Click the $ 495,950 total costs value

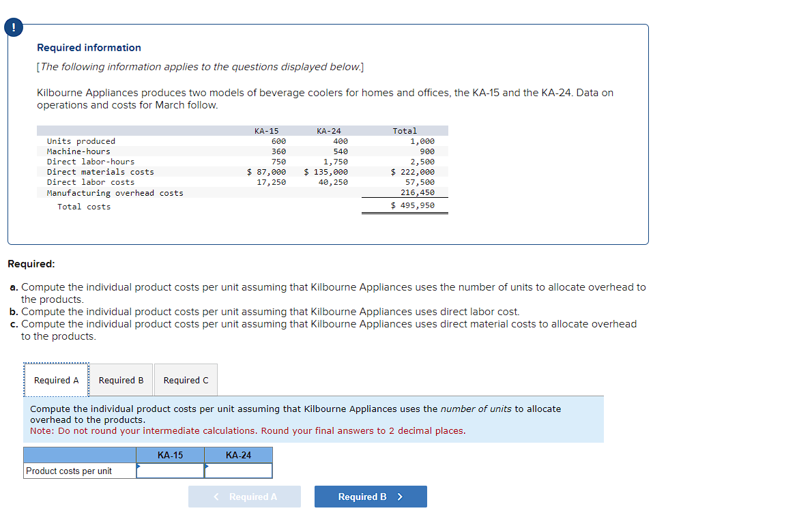pyautogui.click(x=413, y=205)
